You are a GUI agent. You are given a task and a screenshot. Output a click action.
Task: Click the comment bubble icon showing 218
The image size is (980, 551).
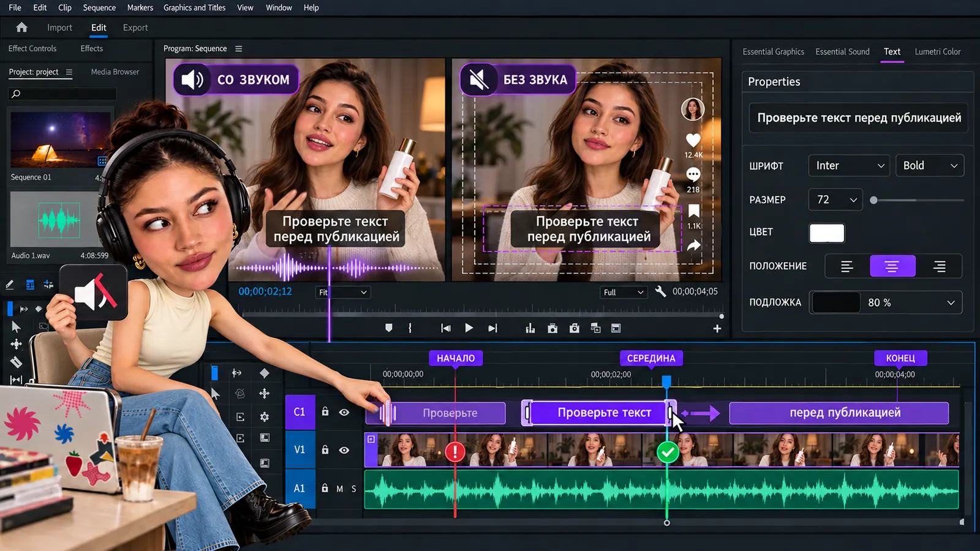[693, 174]
